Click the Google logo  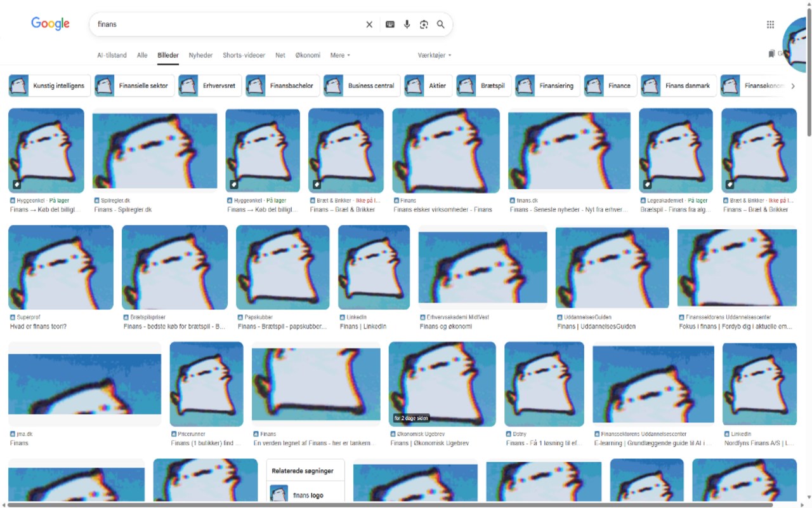pos(51,23)
